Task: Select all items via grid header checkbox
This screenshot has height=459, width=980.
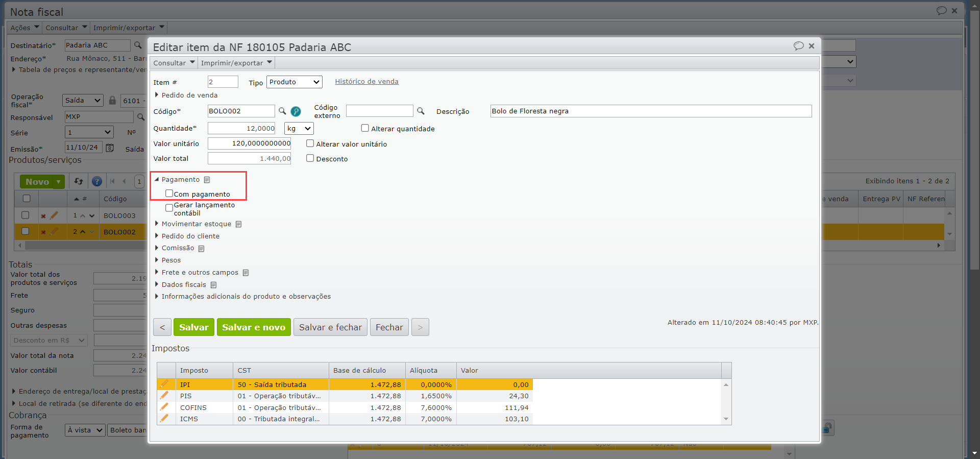Action: click(27, 199)
